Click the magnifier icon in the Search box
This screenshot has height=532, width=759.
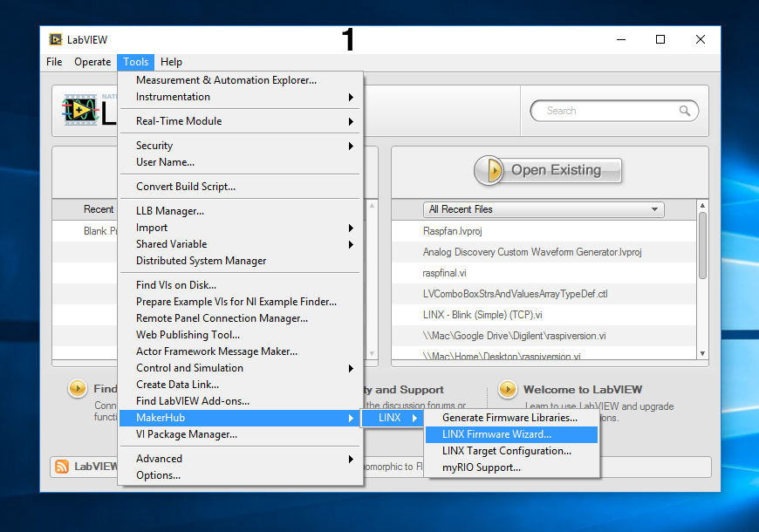687,111
